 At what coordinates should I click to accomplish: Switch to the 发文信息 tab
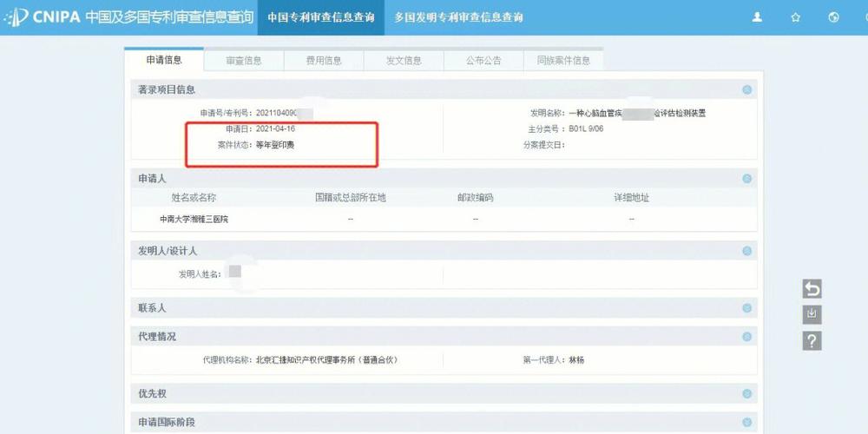pos(404,61)
